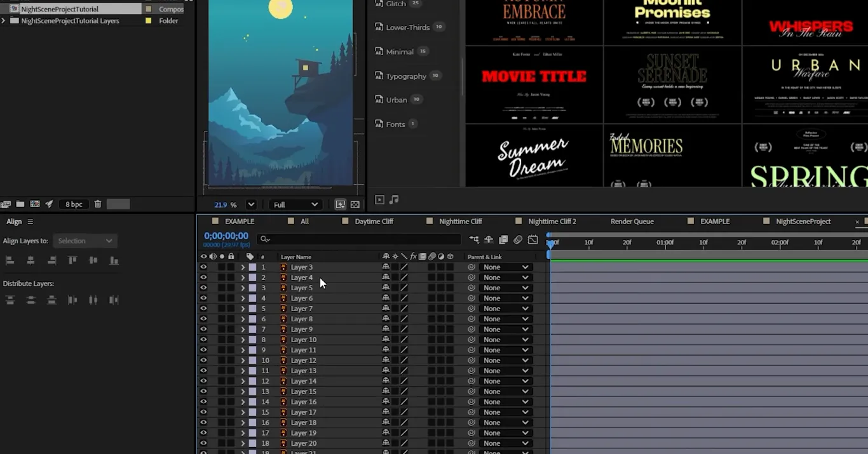Open the Resolution dropdown set to Full
868x454 pixels.
(x=295, y=204)
